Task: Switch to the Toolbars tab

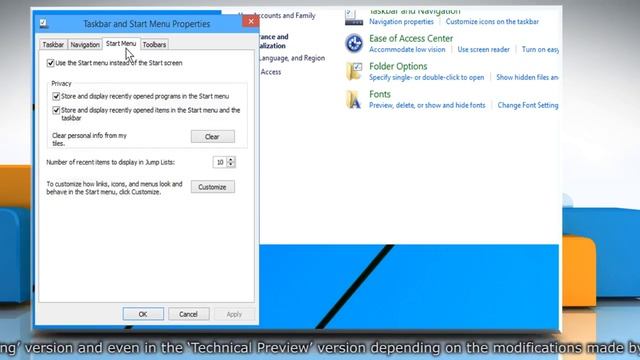Action: (x=154, y=44)
